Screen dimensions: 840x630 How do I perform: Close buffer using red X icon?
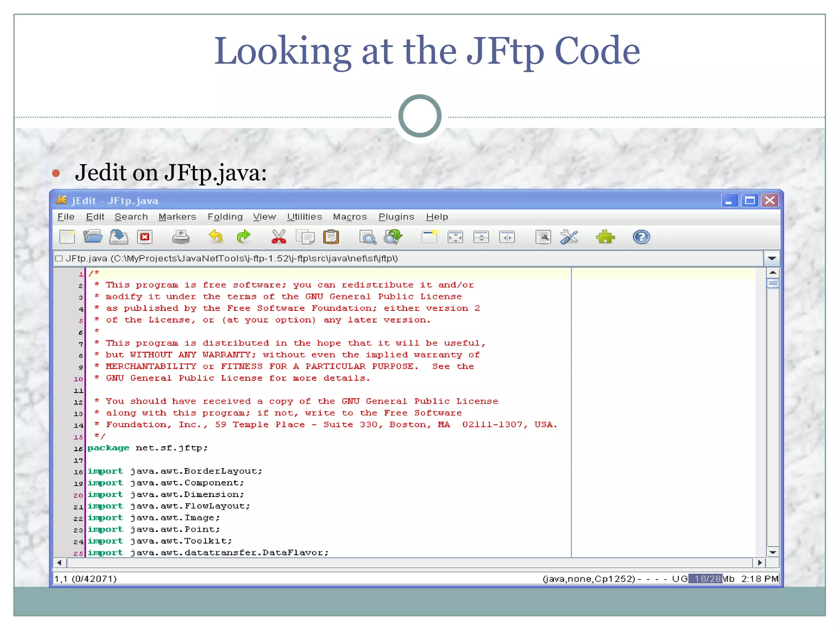pos(144,237)
